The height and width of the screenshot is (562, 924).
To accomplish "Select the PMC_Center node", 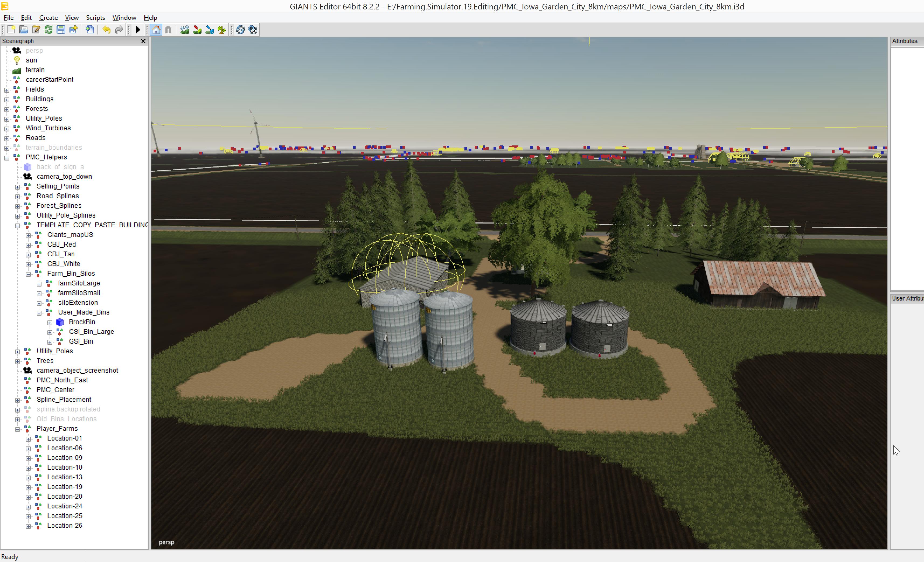I will pos(55,390).
